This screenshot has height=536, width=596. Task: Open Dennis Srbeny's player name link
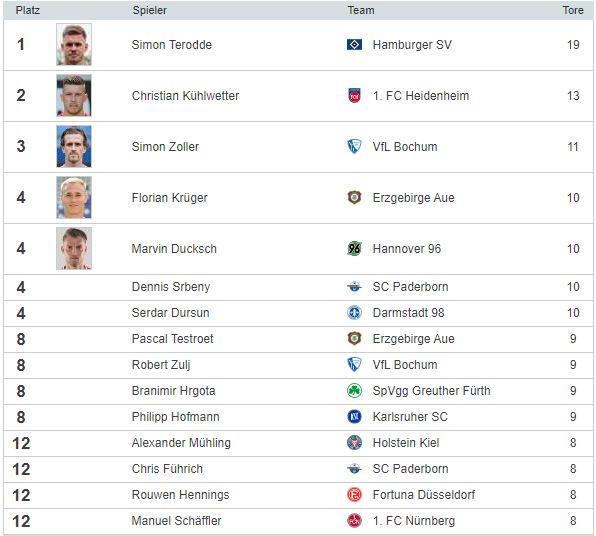tap(171, 287)
